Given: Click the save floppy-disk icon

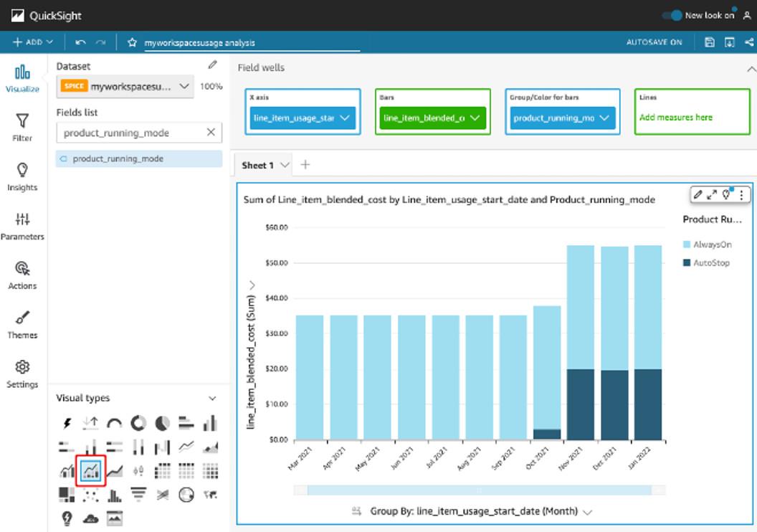Looking at the screenshot, I should 709,42.
